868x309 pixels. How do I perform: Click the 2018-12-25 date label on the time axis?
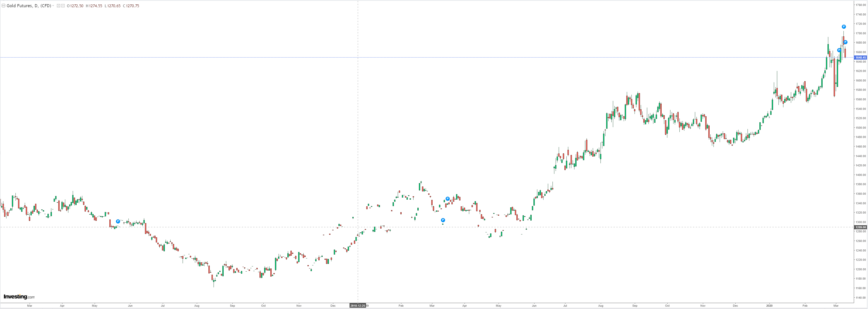[358, 306]
